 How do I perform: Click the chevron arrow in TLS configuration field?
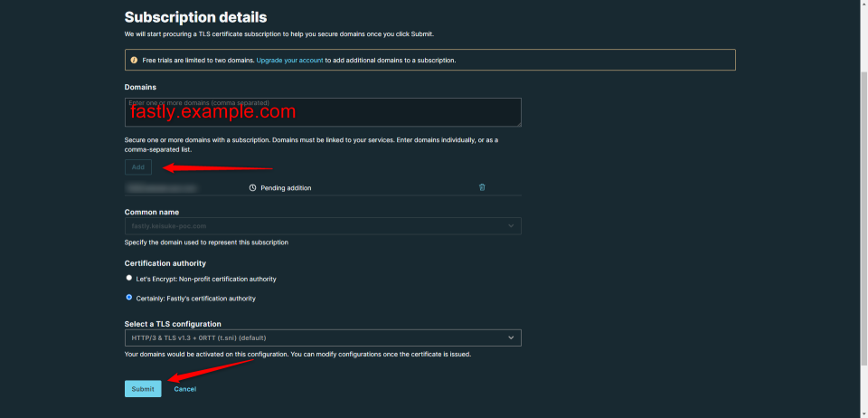(511, 337)
